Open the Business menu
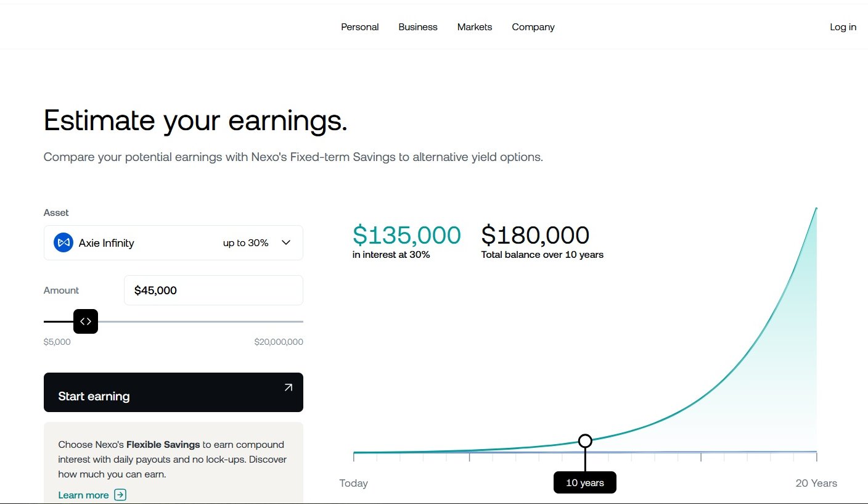The image size is (868, 504). (x=418, y=27)
